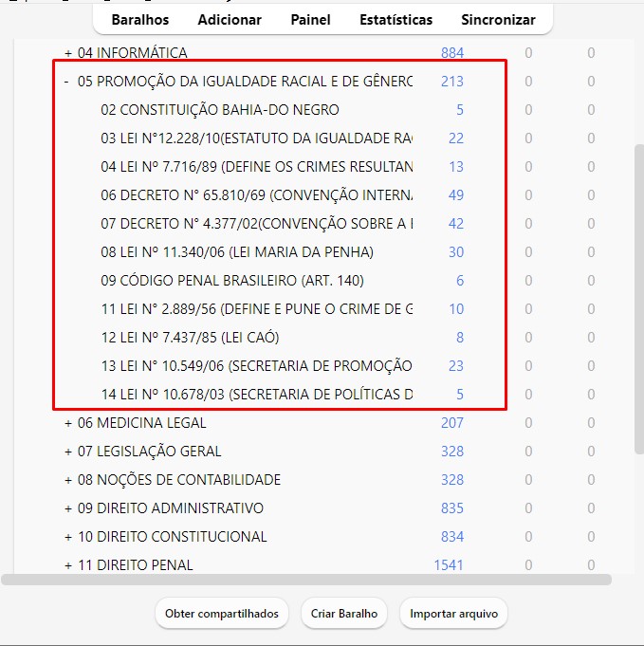Open the 11 DIREITO PENAL deck
This screenshot has height=646, width=644.
click(135, 565)
